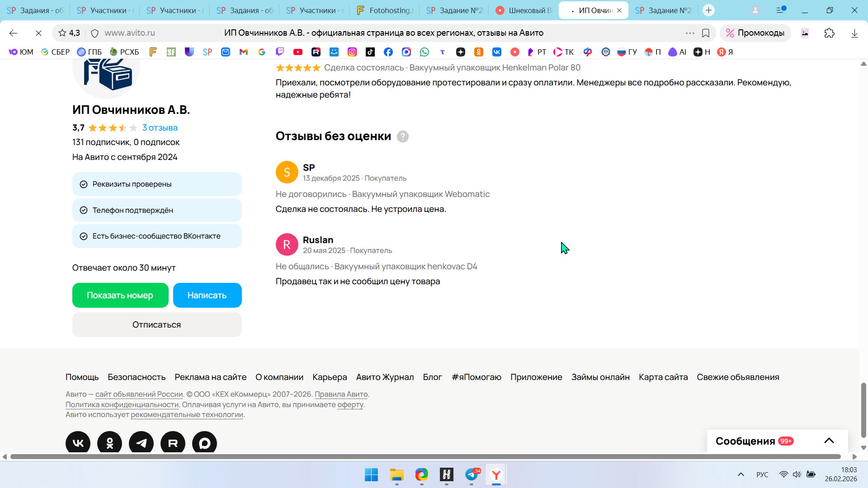Click the Показать номер button

(120, 295)
